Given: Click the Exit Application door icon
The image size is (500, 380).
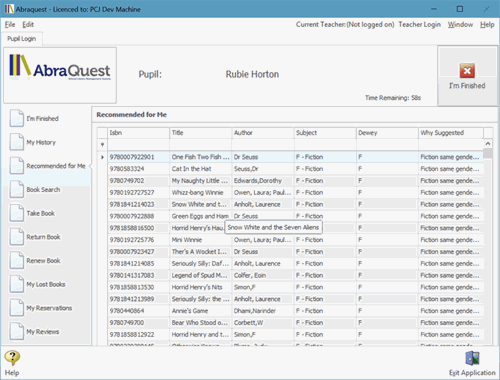Looking at the screenshot, I should pos(472,359).
